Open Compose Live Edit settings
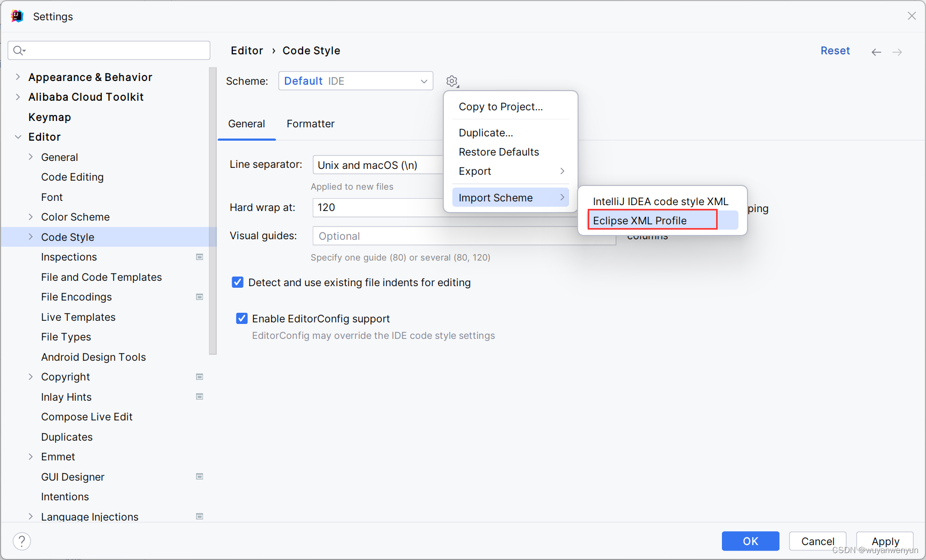The width and height of the screenshot is (926, 560). (x=87, y=417)
